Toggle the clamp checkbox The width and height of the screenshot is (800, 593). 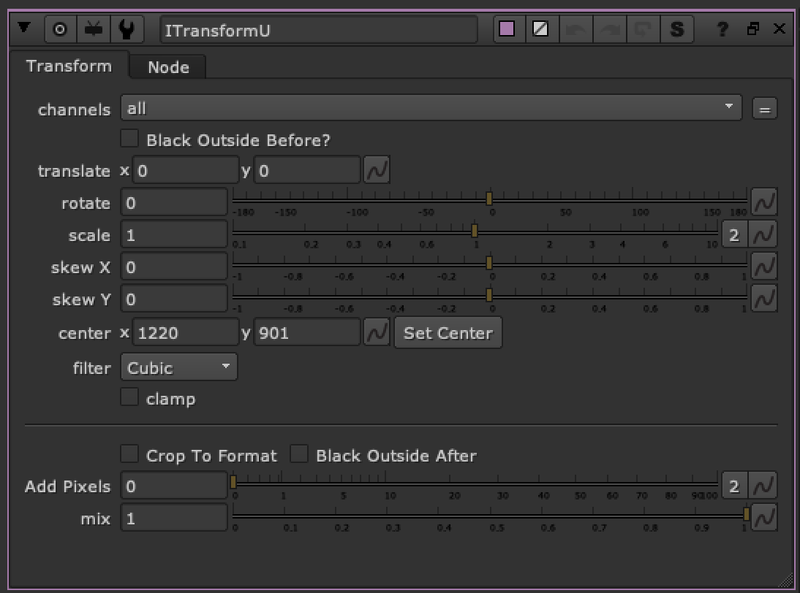coord(129,398)
